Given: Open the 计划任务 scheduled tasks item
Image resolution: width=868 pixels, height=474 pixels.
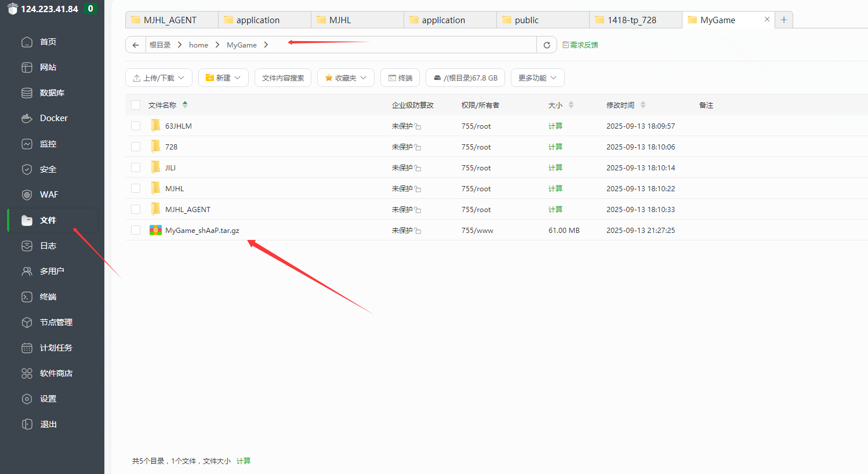Looking at the screenshot, I should click(52, 348).
